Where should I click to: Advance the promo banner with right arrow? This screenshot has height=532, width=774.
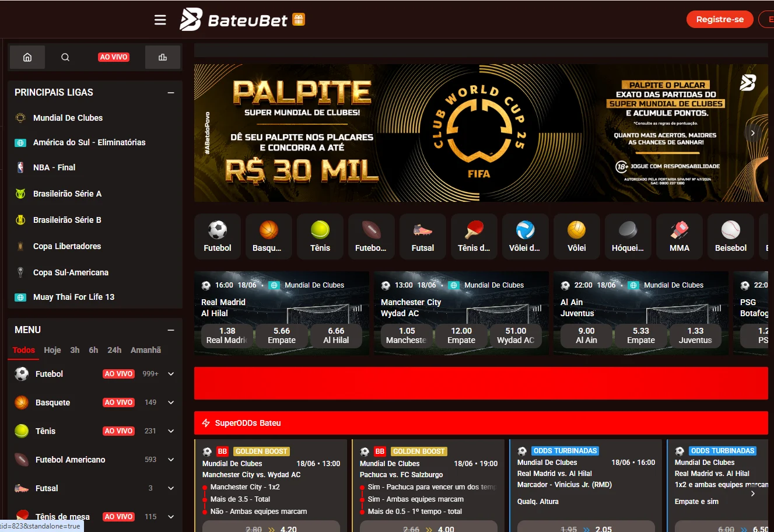pos(753,133)
